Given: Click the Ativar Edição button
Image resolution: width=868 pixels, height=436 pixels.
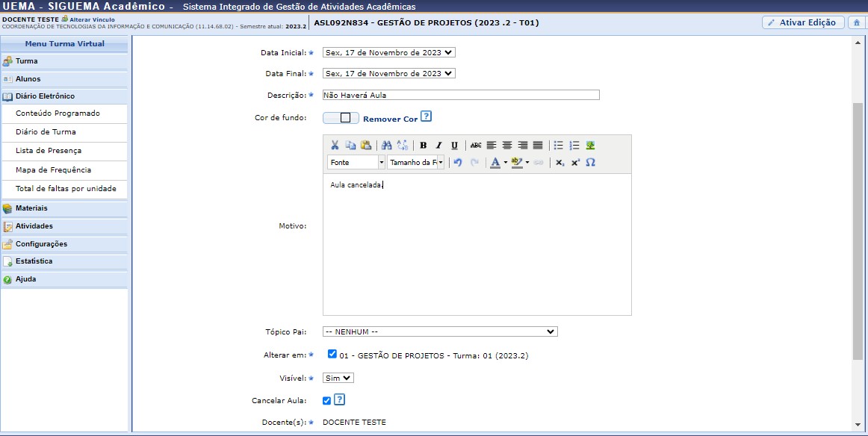Looking at the screenshot, I should pos(803,22).
